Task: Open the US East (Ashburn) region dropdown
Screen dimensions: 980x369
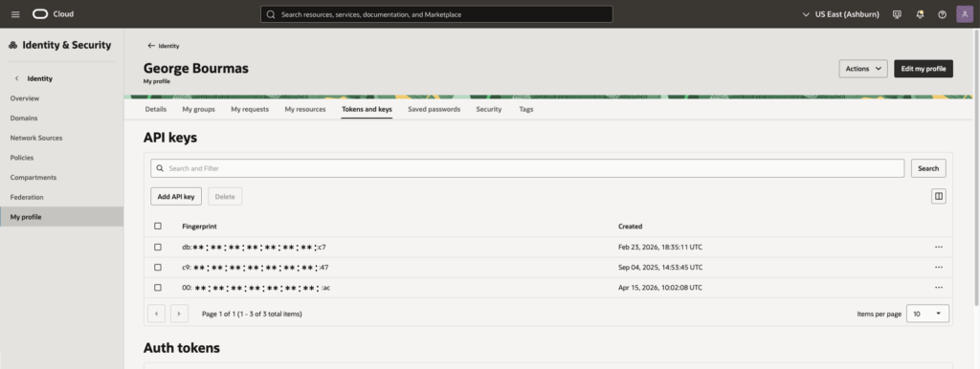Action: [840, 14]
